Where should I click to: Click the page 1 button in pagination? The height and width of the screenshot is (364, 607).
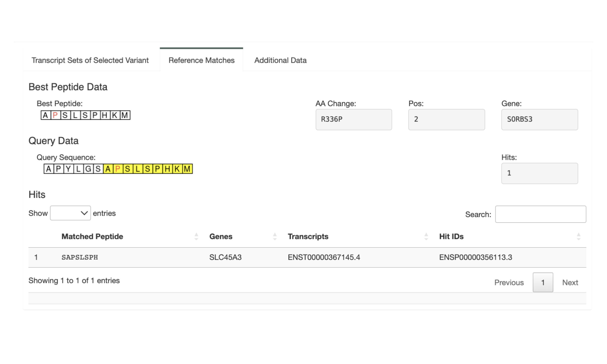(x=543, y=282)
